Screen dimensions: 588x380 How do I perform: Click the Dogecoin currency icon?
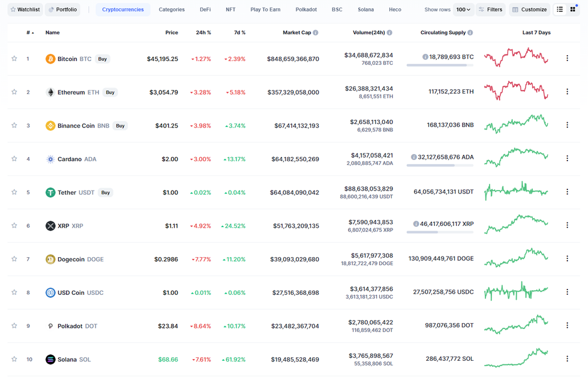point(50,259)
